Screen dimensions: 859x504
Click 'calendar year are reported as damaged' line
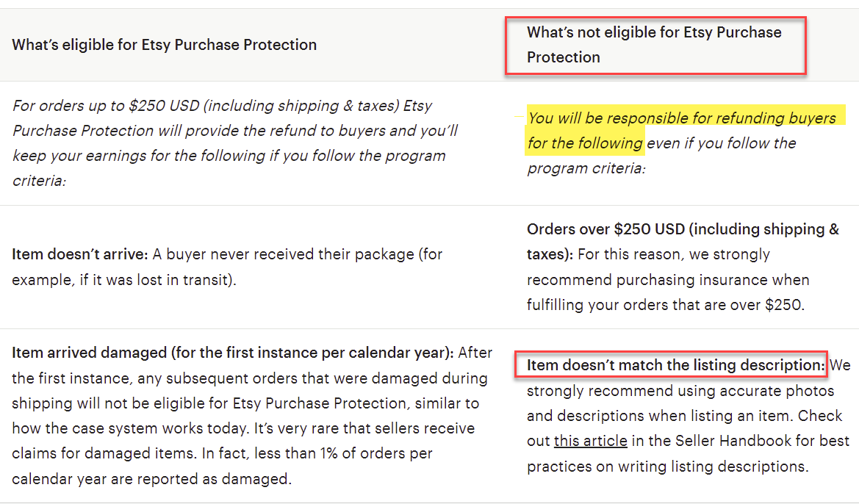point(152,479)
